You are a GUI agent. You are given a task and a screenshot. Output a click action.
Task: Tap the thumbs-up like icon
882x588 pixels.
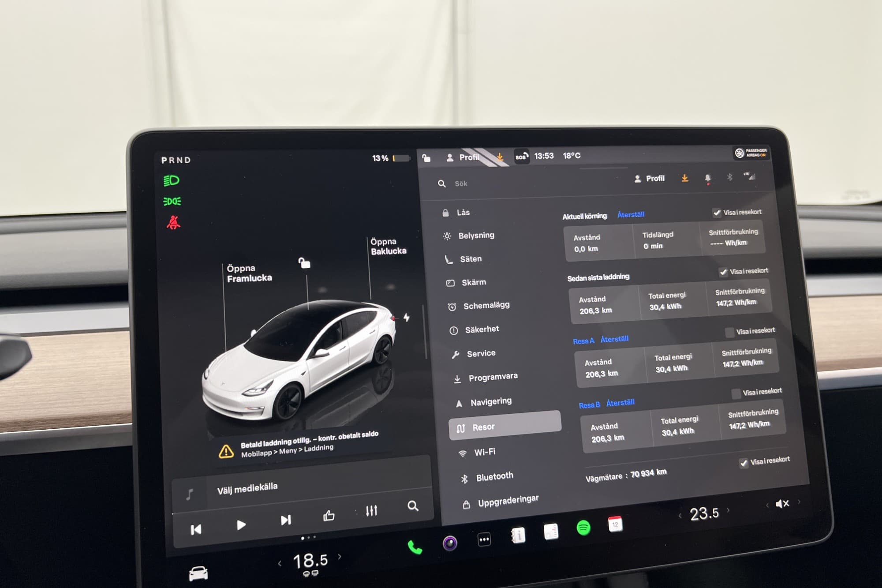point(329,515)
